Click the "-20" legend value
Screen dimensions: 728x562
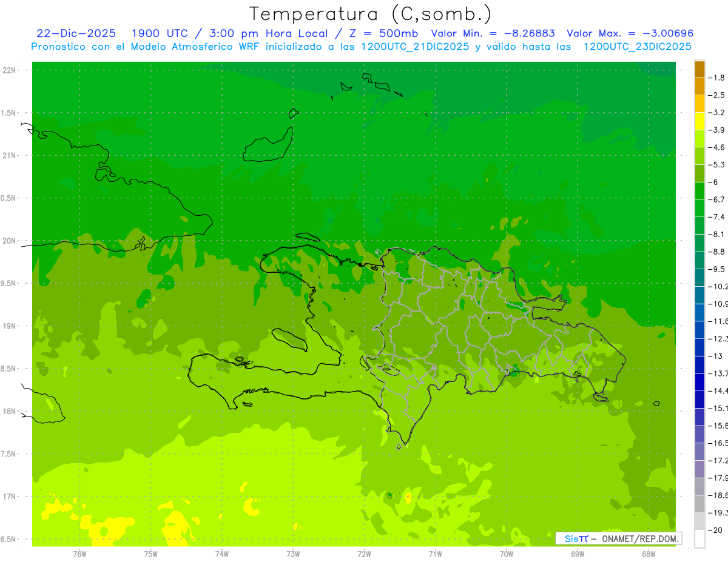coord(716,530)
